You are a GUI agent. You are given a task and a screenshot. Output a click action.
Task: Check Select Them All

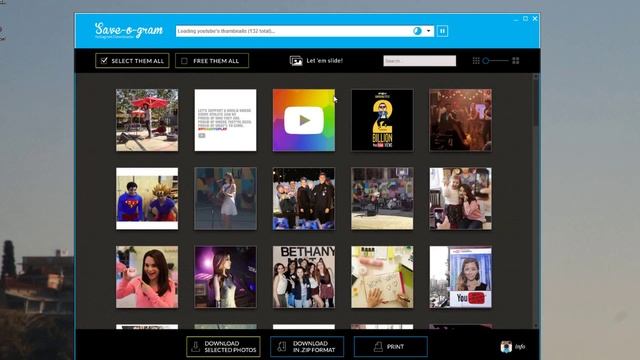(x=132, y=61)
